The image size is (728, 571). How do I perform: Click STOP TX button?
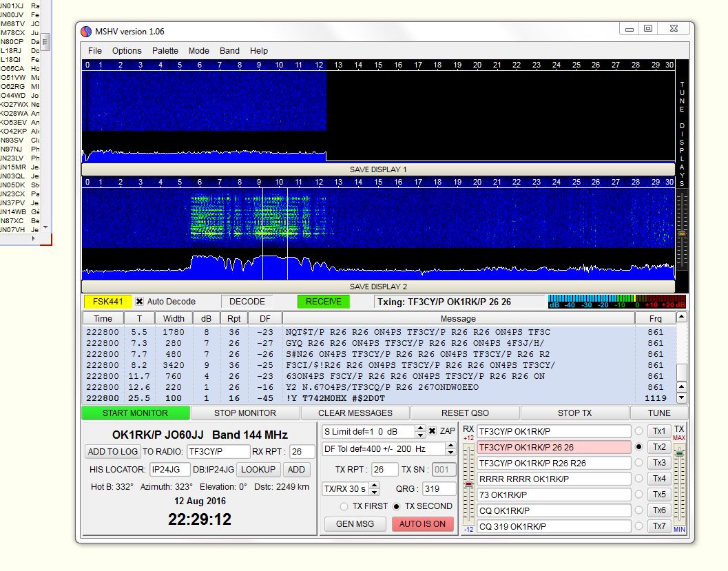(x=575, y=413)
